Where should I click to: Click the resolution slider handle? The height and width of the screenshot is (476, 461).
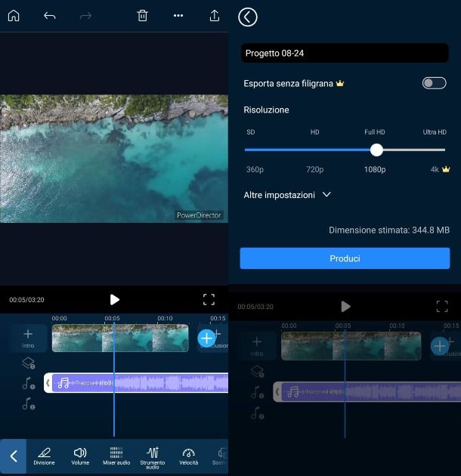click(x=376, y=150)
